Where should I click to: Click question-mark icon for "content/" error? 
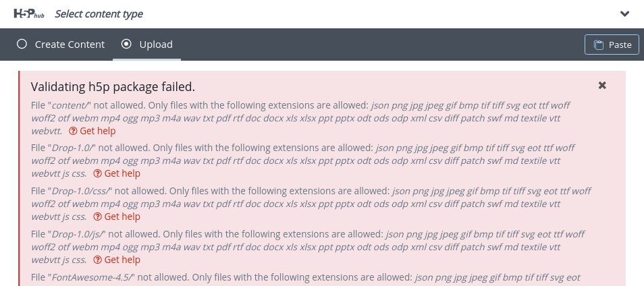coord(73,131)
